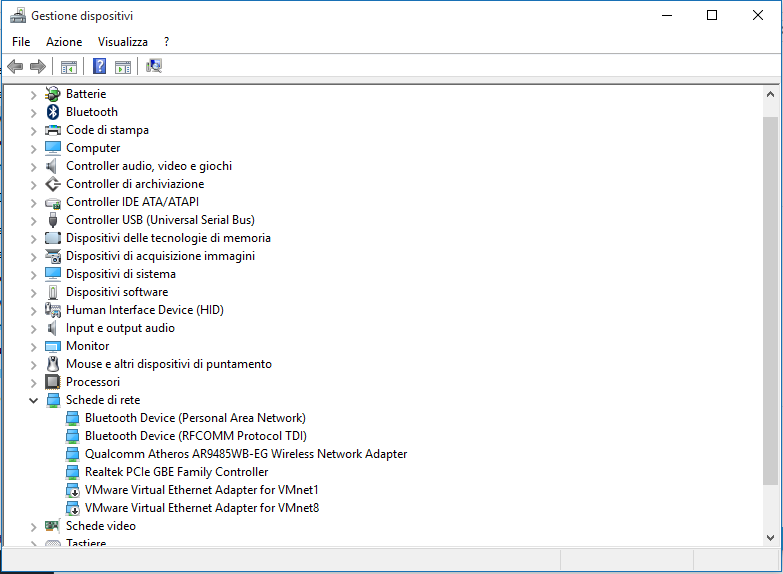This screenshot has height=574, width=783.
Task: Expand Dispositivi di sistema node
Action: coord(33,275)
